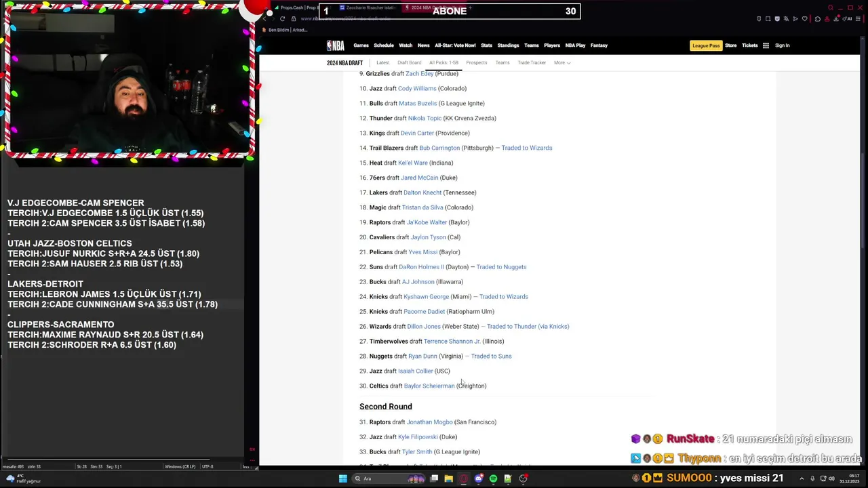This screenshot has height=488, width=868.
Task: Open the Fantasy menu item
Action: [599, 45]
